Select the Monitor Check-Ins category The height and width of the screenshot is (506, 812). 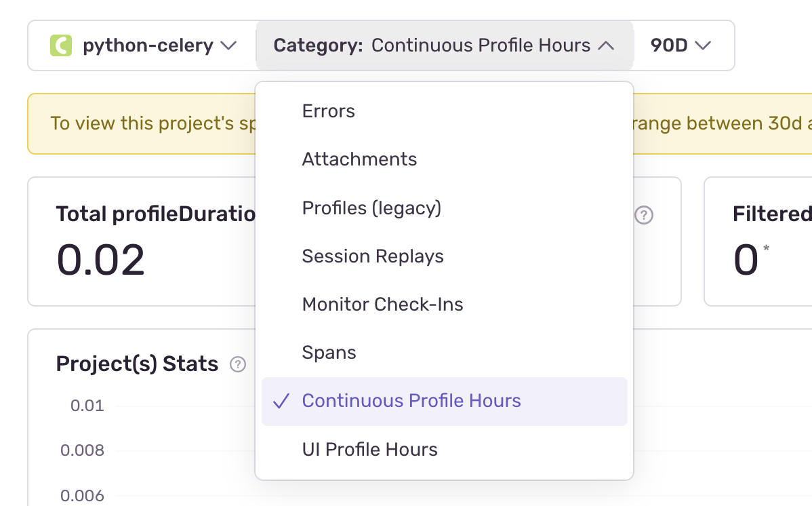[382, 305]
